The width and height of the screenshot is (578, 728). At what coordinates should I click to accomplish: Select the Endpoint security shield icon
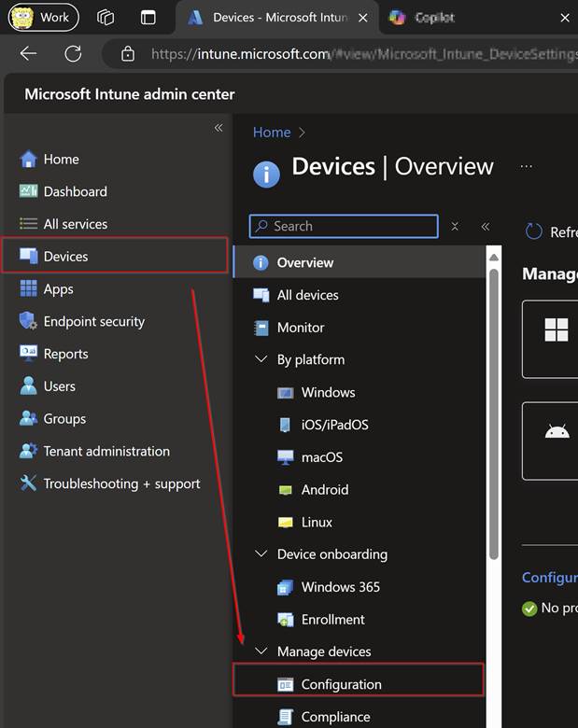coord(28,321)
